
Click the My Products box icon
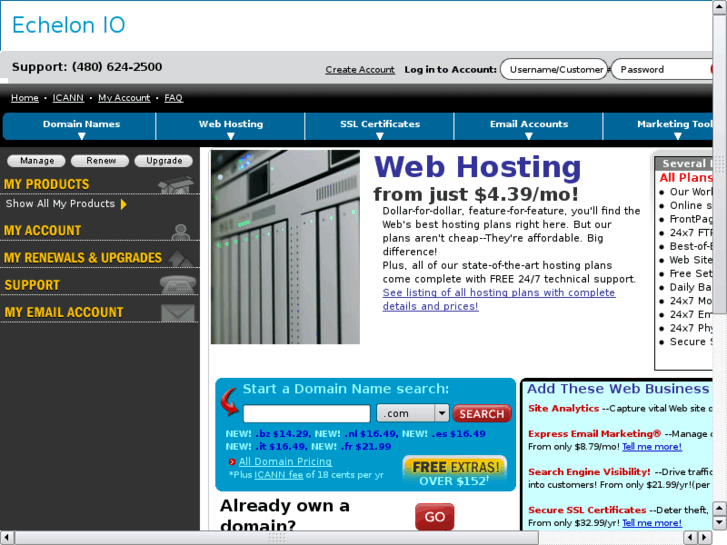pos(176,184)
